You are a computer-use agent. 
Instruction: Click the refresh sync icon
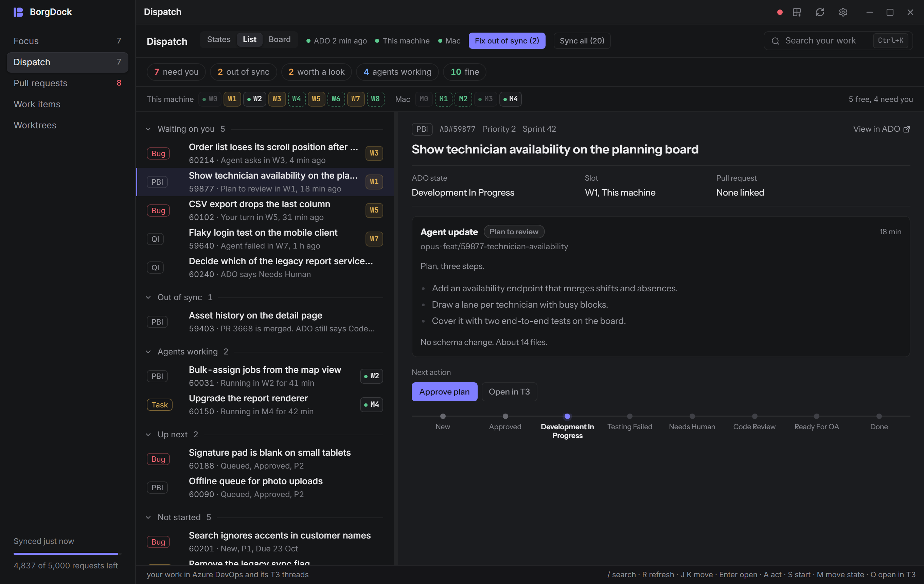820,12
